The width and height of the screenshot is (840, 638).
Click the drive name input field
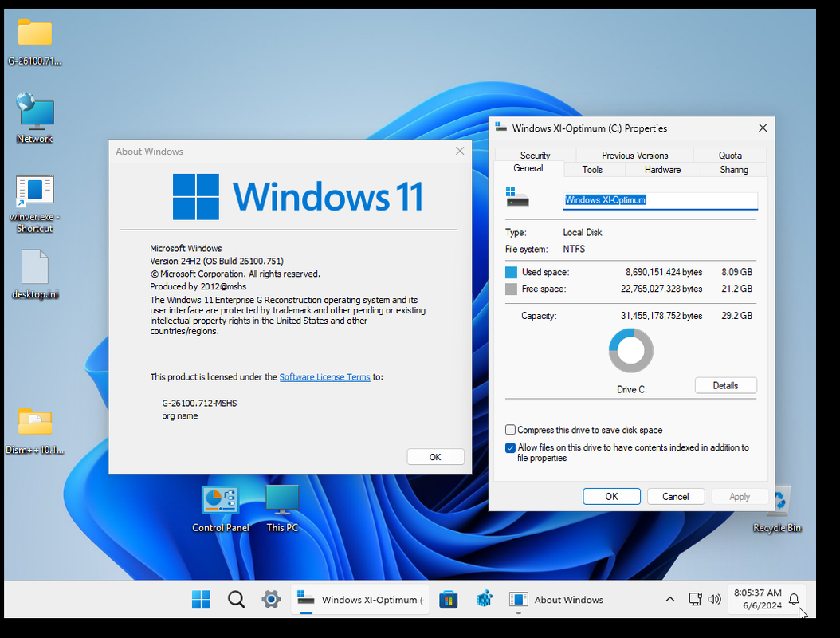click(x=660, y=200)
